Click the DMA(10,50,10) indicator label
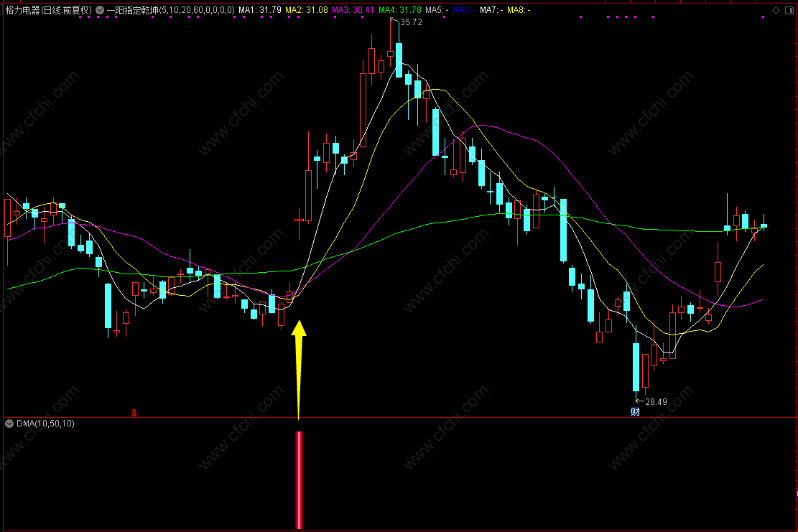The height and width of the screenshot is (532, 798). (x=45, y=424)
